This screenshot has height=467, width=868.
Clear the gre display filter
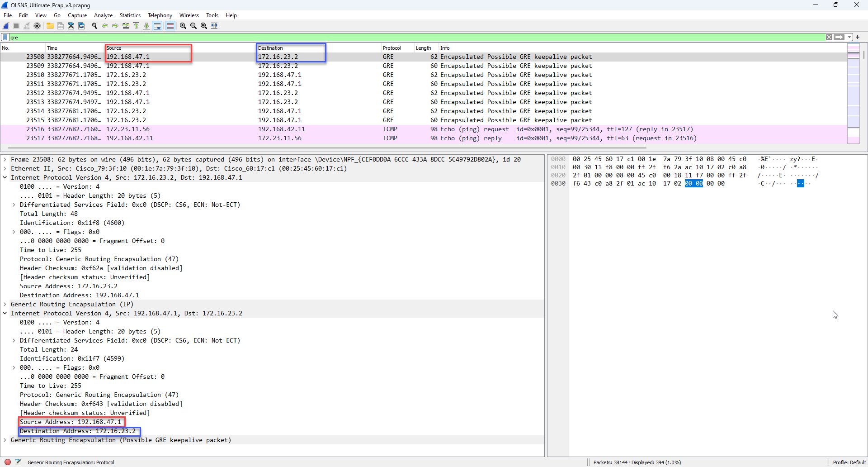(829, 37)
